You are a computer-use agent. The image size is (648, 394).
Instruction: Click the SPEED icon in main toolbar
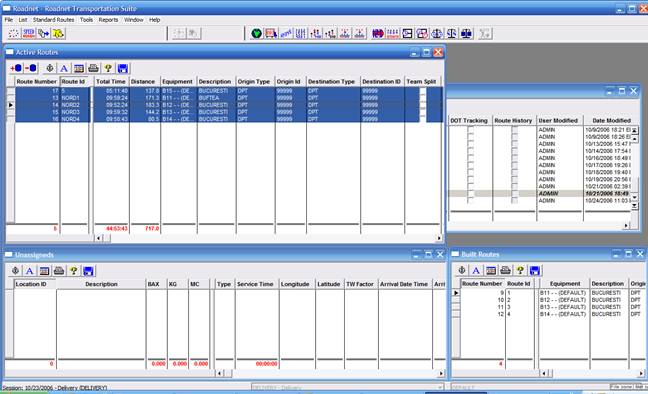(29, 33)
